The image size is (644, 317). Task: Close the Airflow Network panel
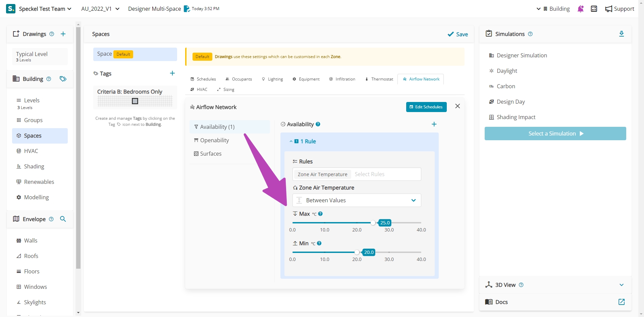click(458, 106)
